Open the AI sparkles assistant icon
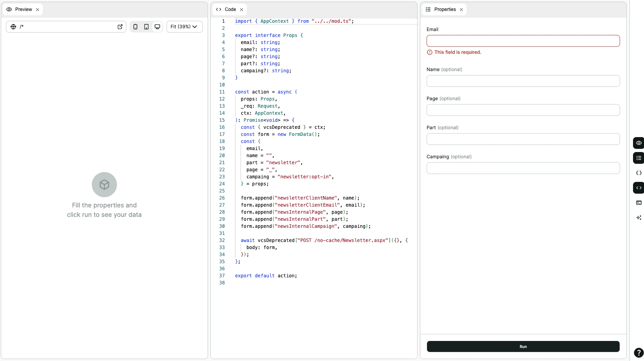644x361 pixels. [x=639, y=218]
